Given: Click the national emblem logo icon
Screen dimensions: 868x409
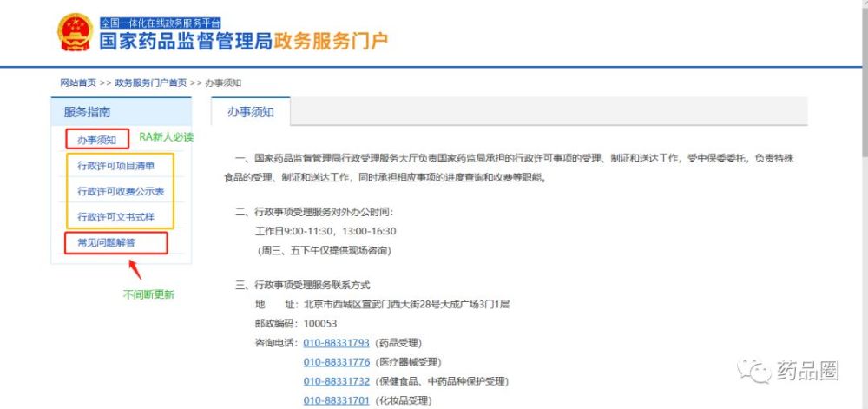Looking at the screenshot, I should pyautogui.click(x=76, y=32).
